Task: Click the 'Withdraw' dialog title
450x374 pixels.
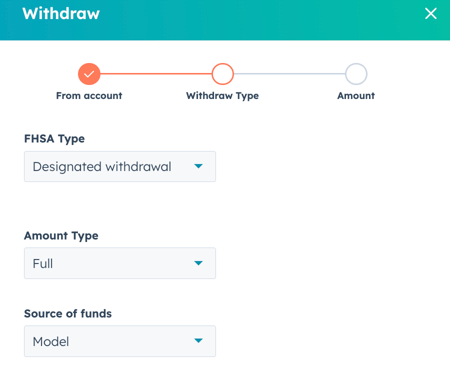Action: click(x=61, y=14)
